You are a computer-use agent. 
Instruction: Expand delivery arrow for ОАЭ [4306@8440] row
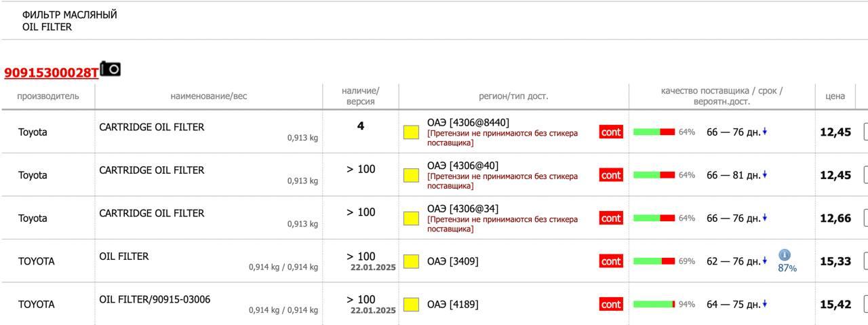point(765,132)
